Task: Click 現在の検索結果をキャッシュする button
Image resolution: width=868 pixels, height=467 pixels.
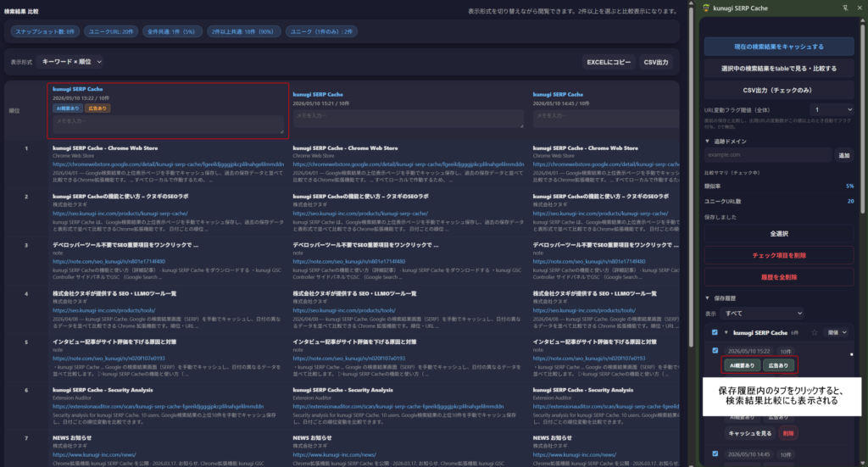Action: click(x=779, y=47)
